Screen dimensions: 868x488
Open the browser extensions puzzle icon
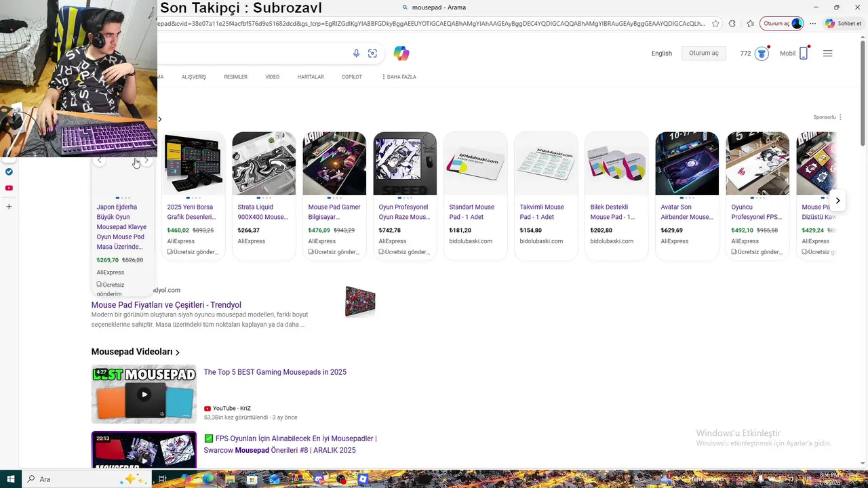732,24
